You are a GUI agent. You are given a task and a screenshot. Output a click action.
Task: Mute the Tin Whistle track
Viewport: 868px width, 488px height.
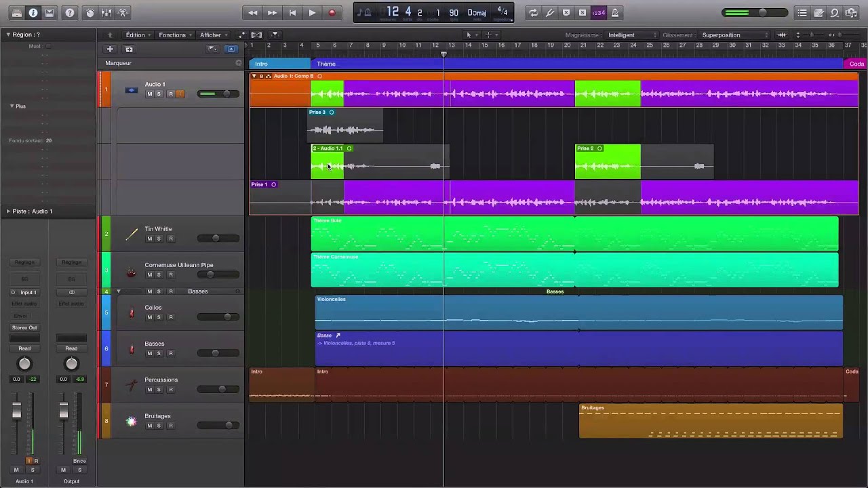149,239
